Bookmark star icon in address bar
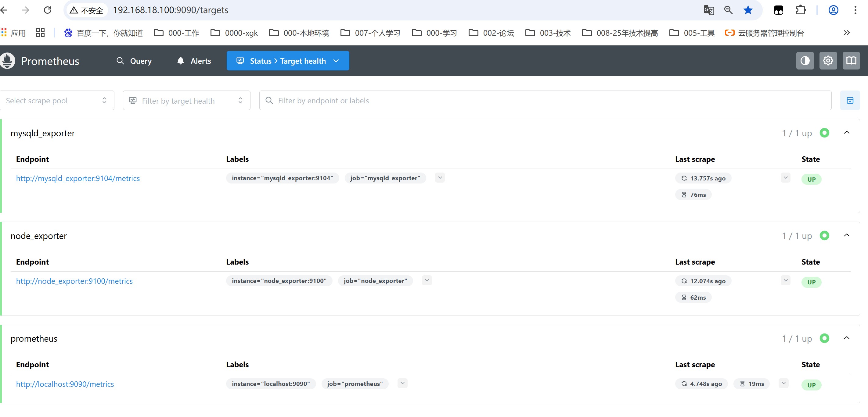Screen dimensions: 868x417 (748, 10)
